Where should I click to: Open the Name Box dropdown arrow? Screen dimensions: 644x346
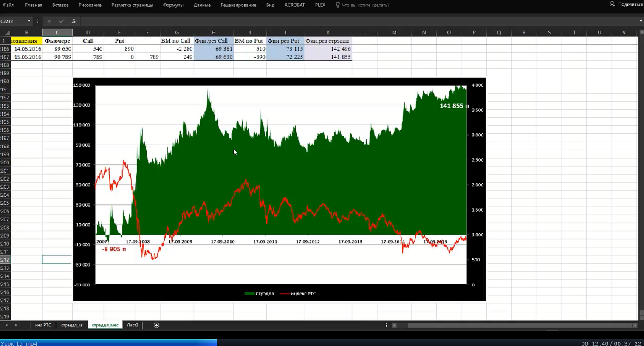click(x=29, y=21)
